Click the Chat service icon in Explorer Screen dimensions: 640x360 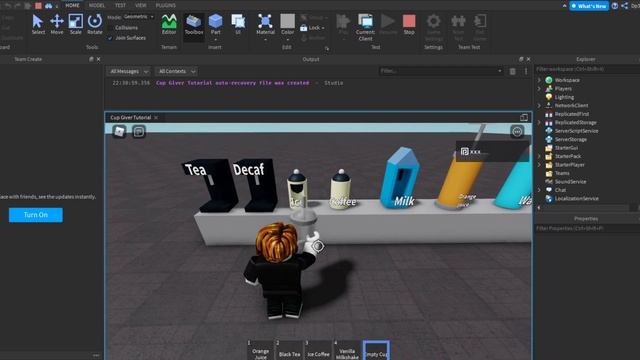pos(549,190)
